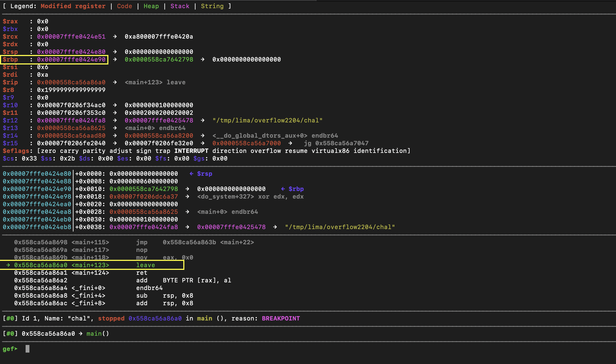Click the $r11 value 0x00007f0206f353c0
616x364 pixels.
71,113
